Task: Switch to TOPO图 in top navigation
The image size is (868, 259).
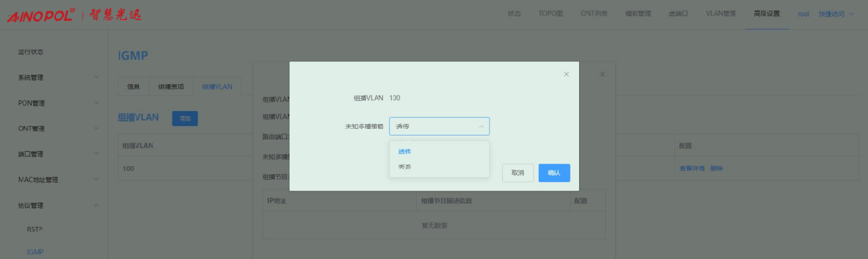Action: (x=550, y=14)
